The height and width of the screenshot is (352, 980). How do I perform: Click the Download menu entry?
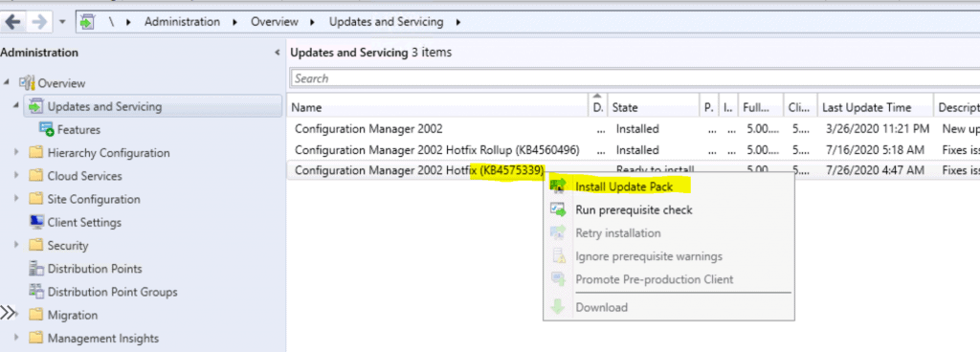point(601,307)
